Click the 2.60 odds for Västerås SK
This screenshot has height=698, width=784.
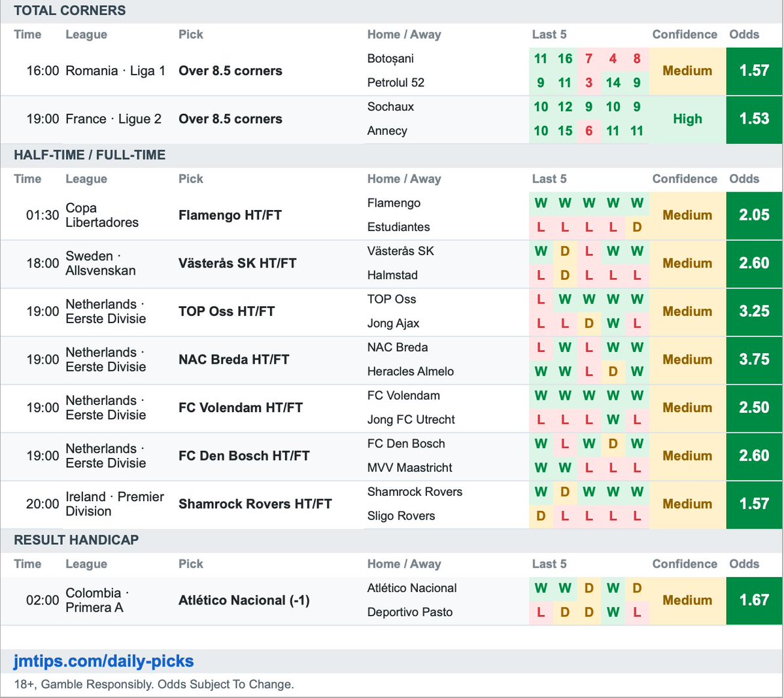click(754, 263)
